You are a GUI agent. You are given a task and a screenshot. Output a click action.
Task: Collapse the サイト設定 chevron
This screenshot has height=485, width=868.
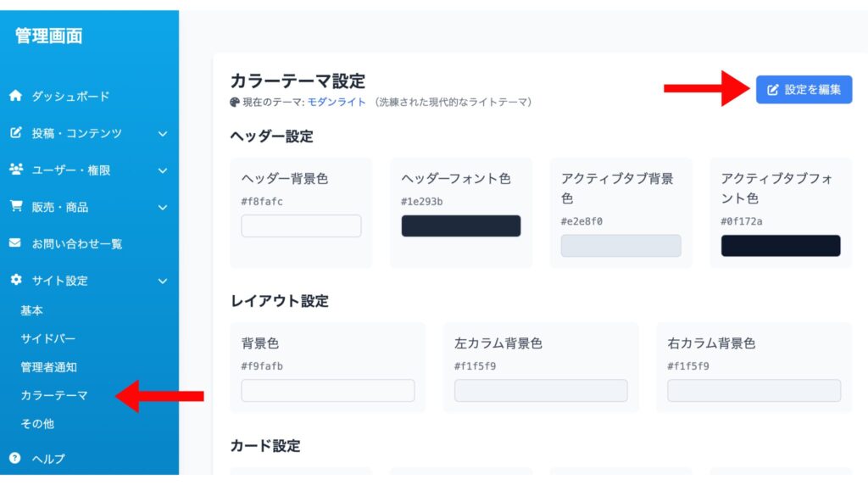[163, 281]
